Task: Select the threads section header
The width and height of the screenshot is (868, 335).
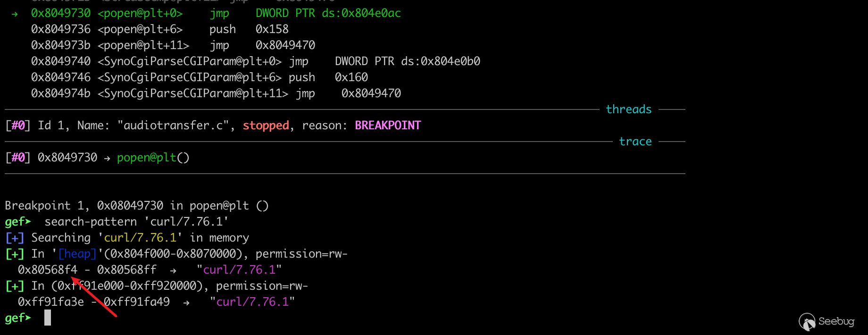Action: 628,109
